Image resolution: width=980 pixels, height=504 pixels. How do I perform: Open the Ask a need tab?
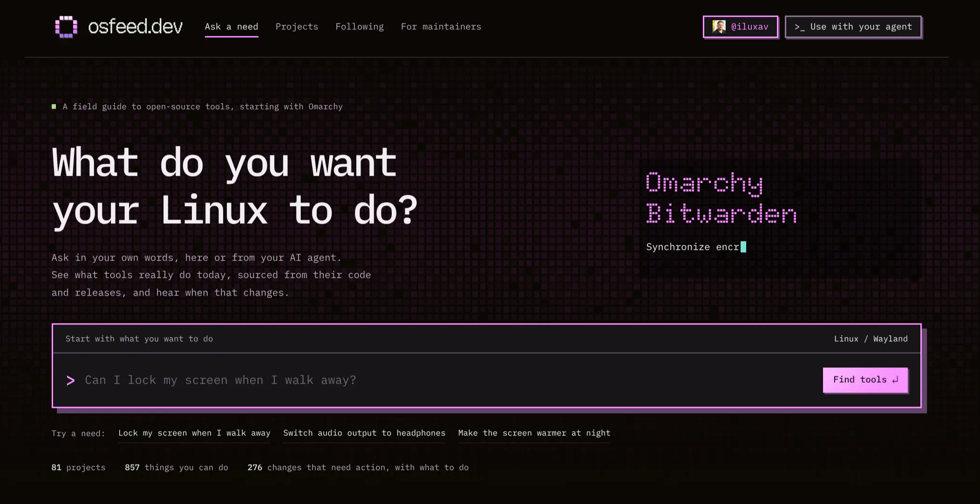(231, 27)
